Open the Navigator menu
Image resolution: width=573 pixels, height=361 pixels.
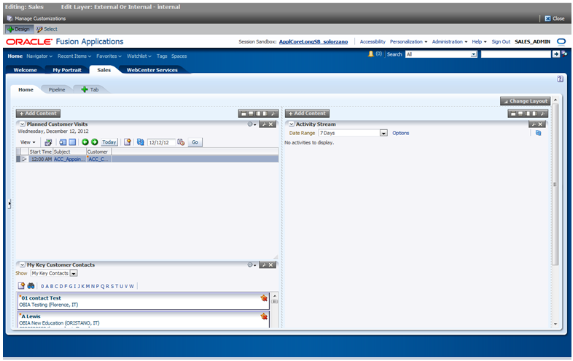click(x=39, y=56)
